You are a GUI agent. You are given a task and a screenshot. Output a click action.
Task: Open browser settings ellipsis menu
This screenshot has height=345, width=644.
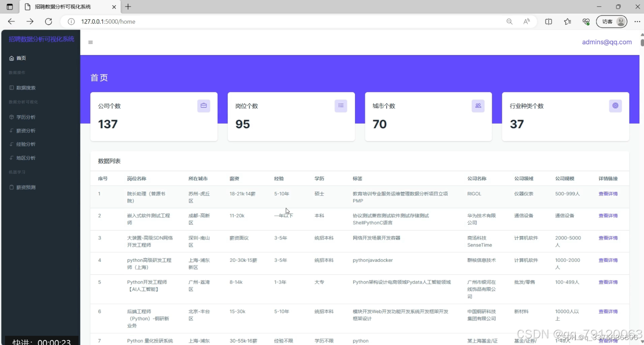click(x=637, y=21)
